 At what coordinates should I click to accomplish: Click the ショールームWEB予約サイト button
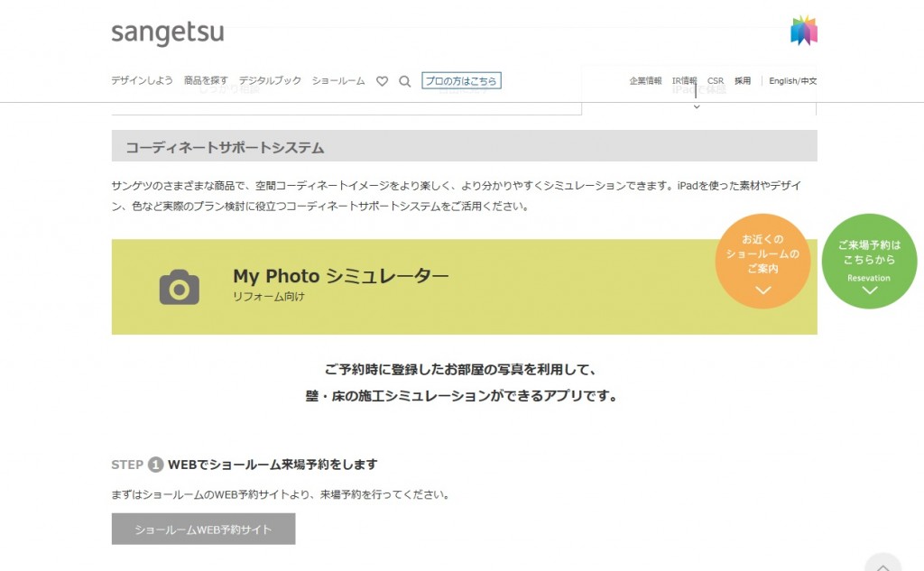(x=203, y=530)
